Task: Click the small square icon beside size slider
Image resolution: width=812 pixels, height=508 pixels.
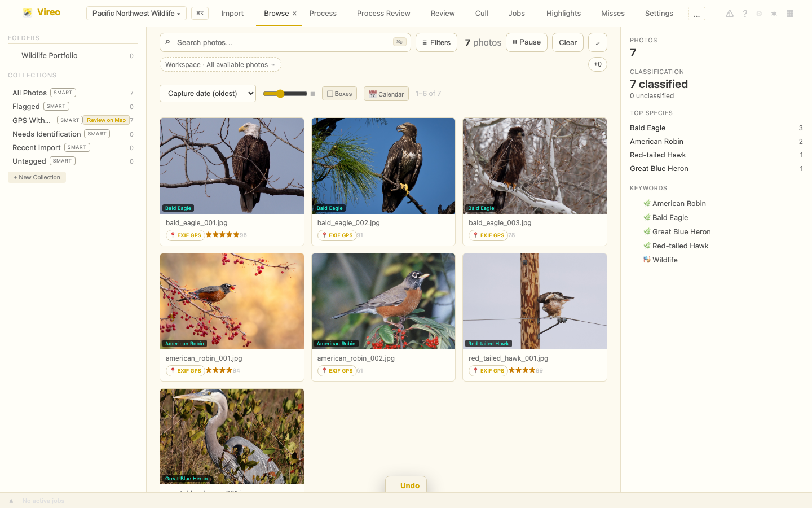Action: [312, 94]
